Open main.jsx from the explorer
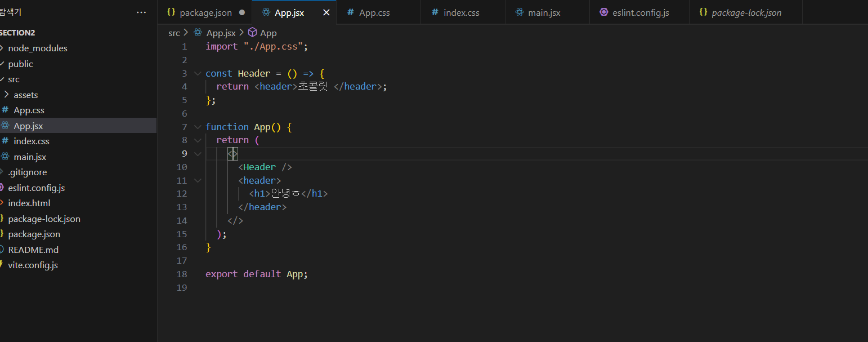The image size is (868, 342). pyautogui.click(x=30, y=157)
